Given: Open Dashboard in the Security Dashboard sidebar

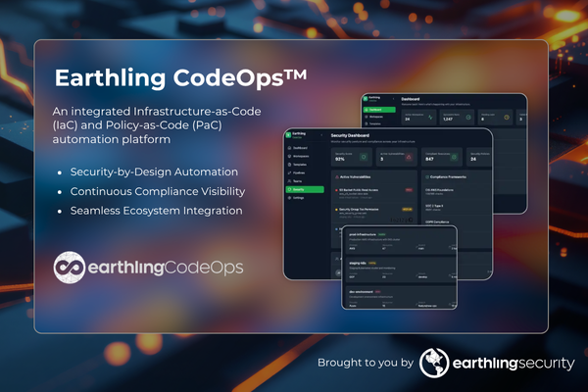Looking at the screenshot, I should coord(299,147).
